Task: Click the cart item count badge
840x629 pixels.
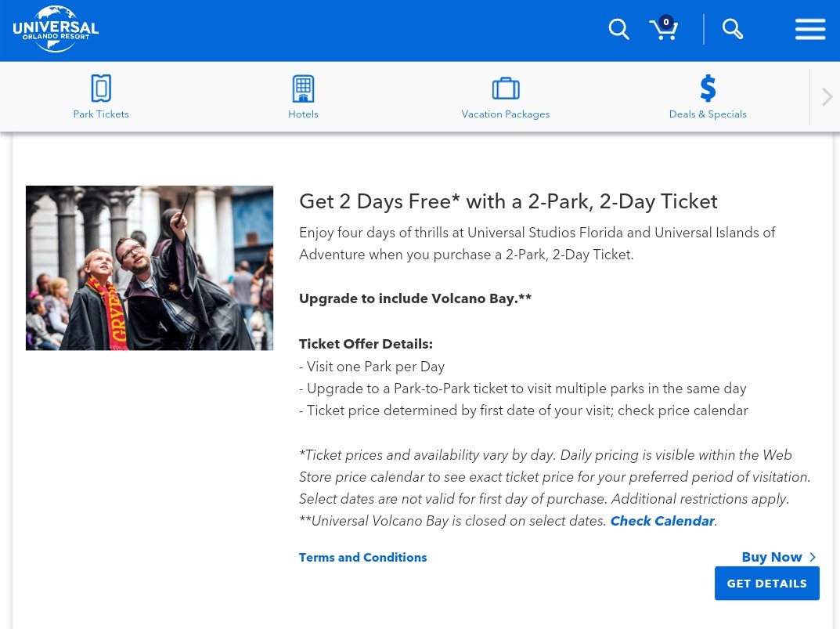Action: [x=666, y=22]
